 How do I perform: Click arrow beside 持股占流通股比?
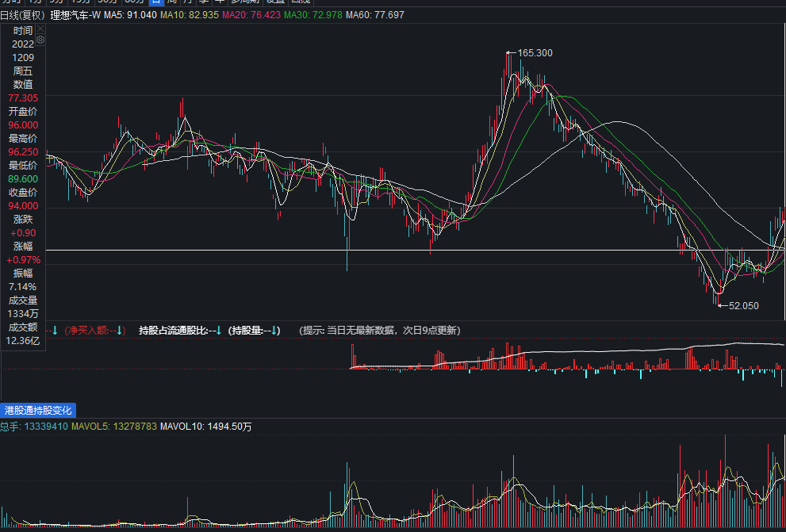coord(219,330)
